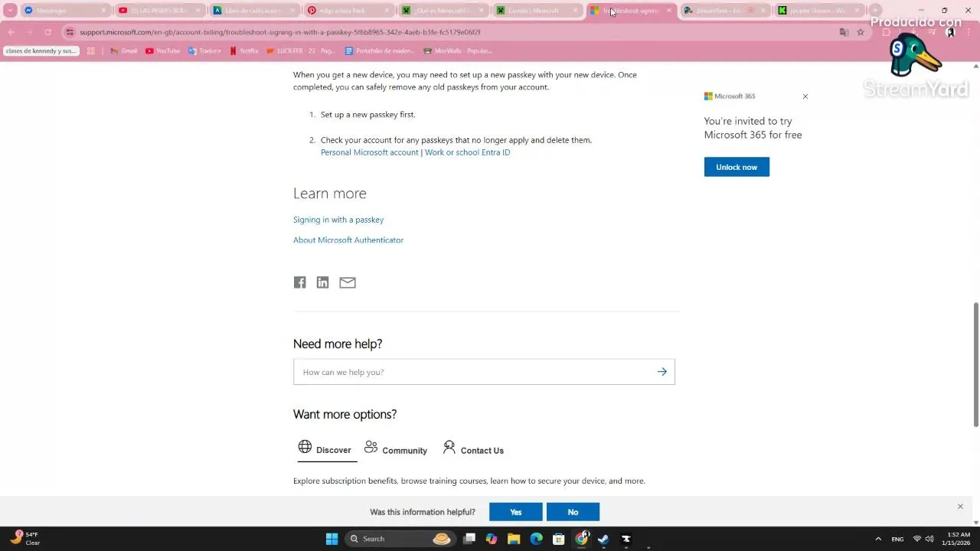Answer No to helpful feedback
980x551 pixels.
573,512
